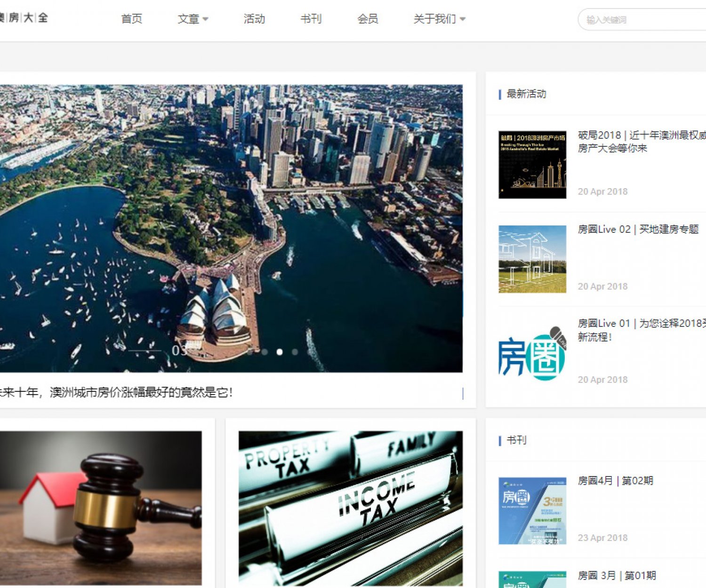Open the 首页 home page menu item
Viewport: 706px width, 588px height.
click(131, 19)
